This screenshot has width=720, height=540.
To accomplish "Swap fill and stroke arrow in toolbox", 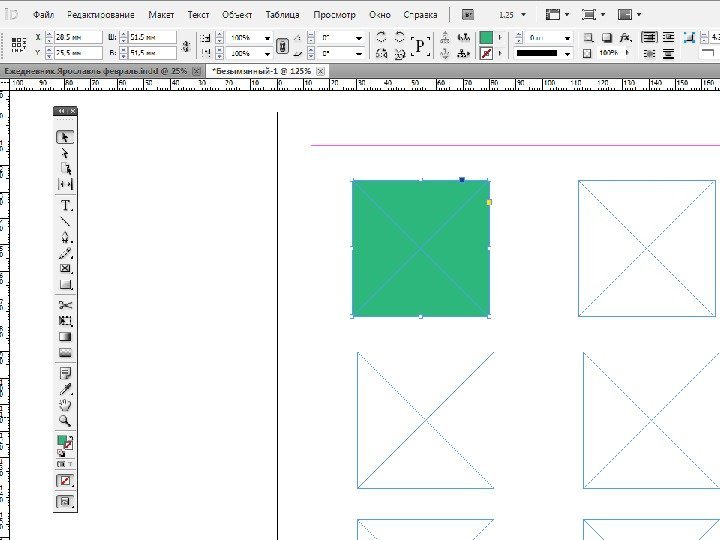I will click(71, 438).
